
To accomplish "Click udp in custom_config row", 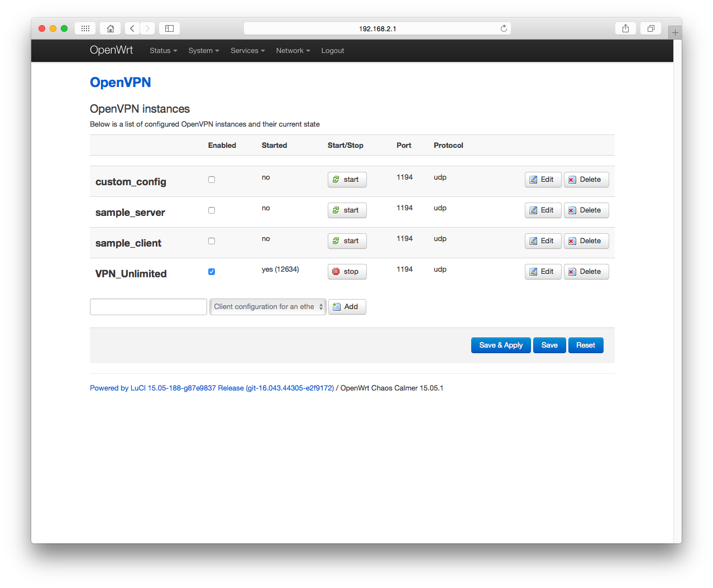I will point(440,177).
